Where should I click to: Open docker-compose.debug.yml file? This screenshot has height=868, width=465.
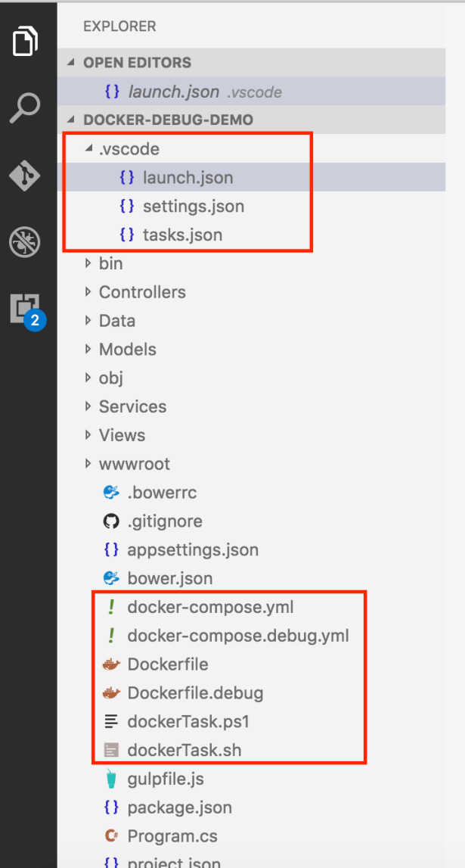(x=237, y=636)
